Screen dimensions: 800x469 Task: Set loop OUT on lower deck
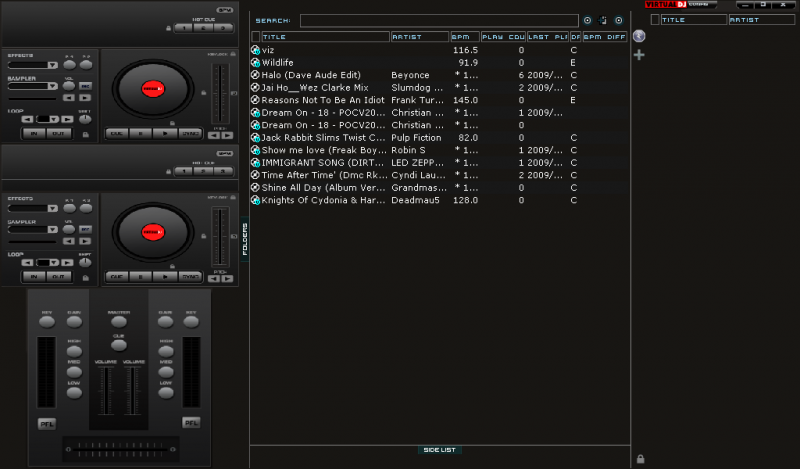coord(59,277)
